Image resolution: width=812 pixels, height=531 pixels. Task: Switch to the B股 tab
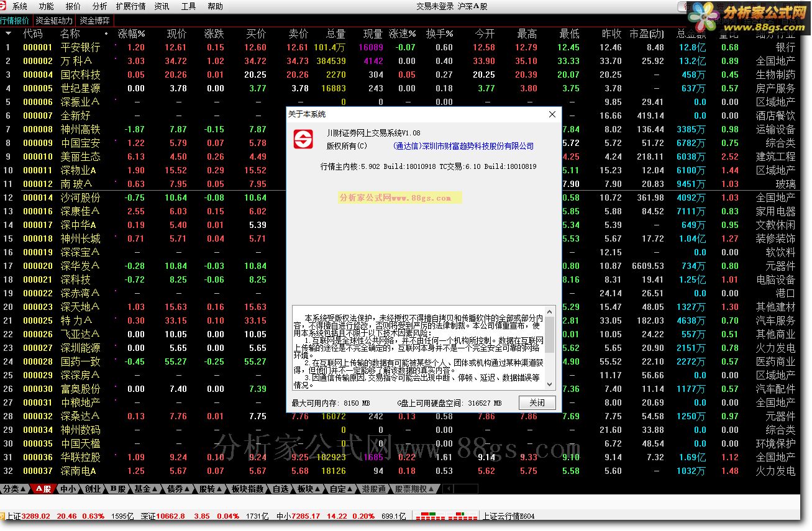coord(117,489)
